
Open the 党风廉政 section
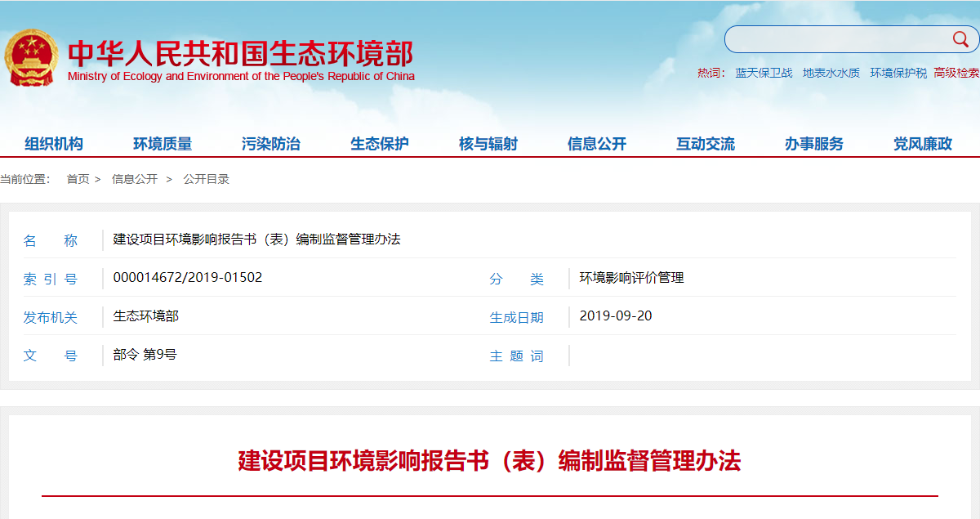[923, 144]
